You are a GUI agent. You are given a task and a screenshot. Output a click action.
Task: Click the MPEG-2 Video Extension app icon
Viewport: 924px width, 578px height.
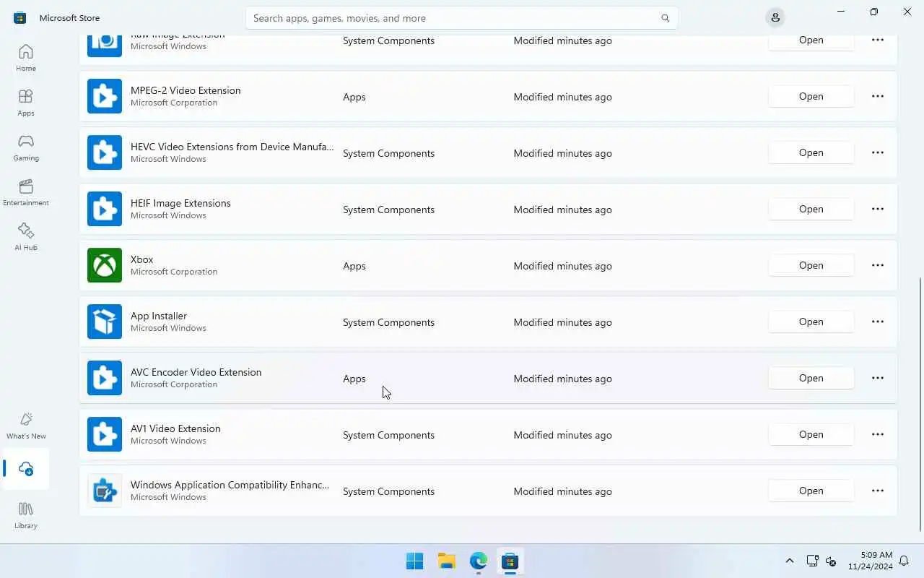(x=105, y=96)
